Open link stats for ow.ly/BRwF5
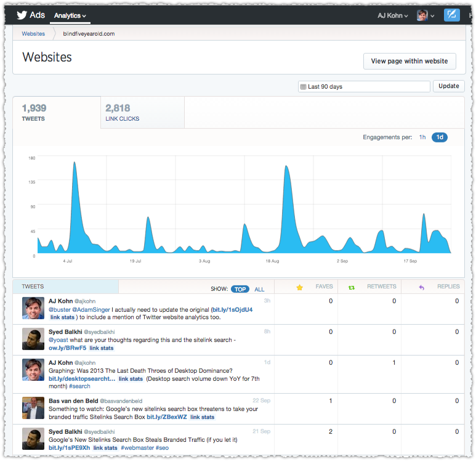476x461 pixels. coord(102,348)
